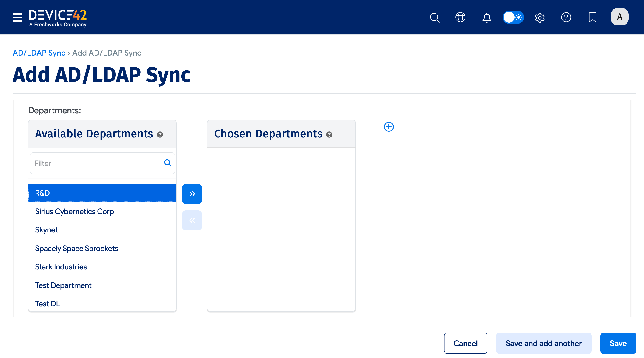This screenshot has width=644, height=358.
Task: Click the add department plus icon
Action: (389, 127)
